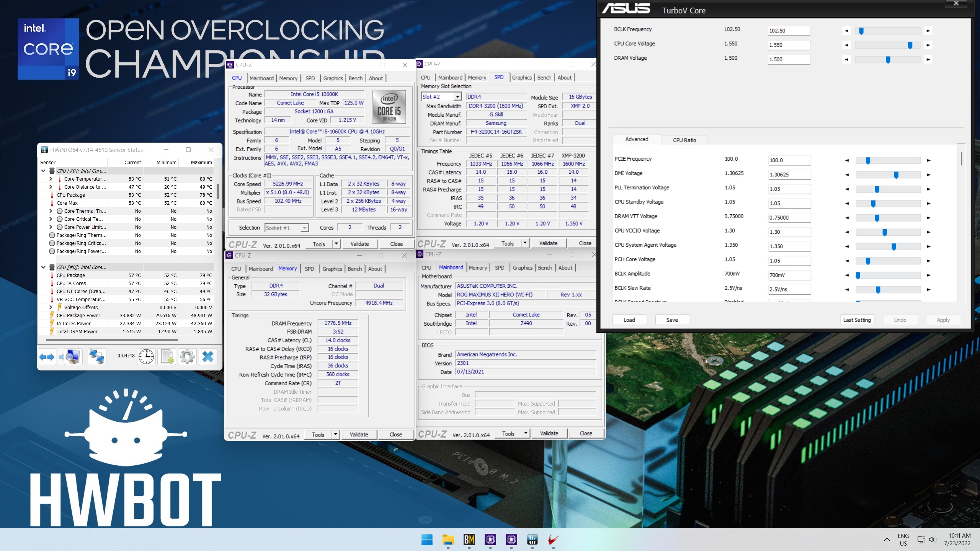Click Maximum column header in HWiNFO

point(201,162)
